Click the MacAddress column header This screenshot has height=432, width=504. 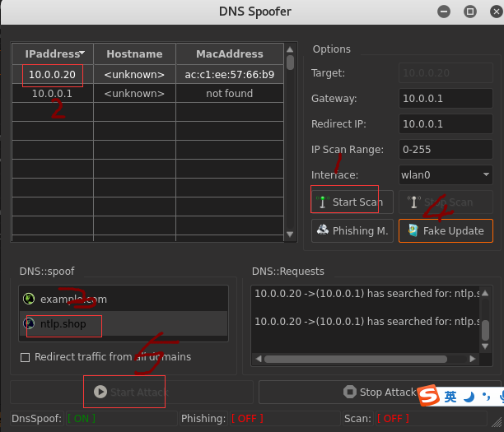click(x=229, y=53)
